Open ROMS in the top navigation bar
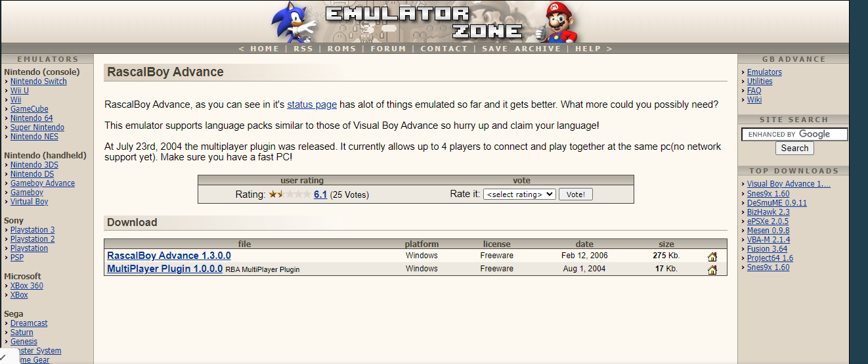Image resolution: width=868 pixels, height=364 pixels. [341, 49]
